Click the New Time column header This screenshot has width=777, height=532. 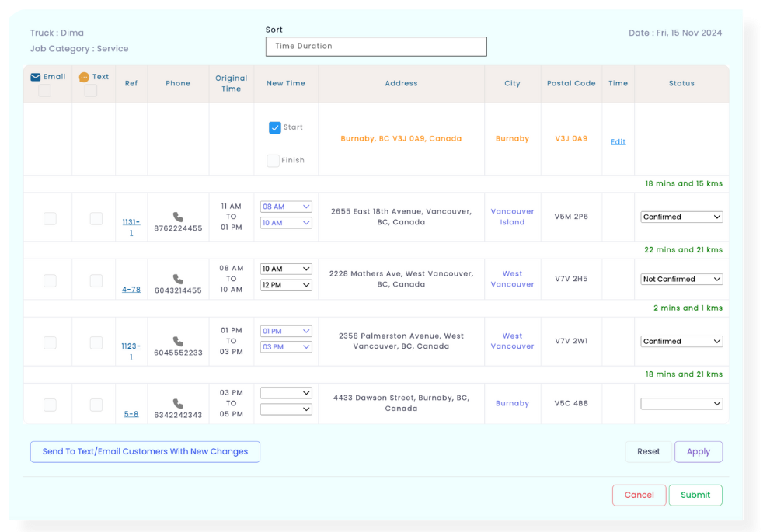(286, 83)
